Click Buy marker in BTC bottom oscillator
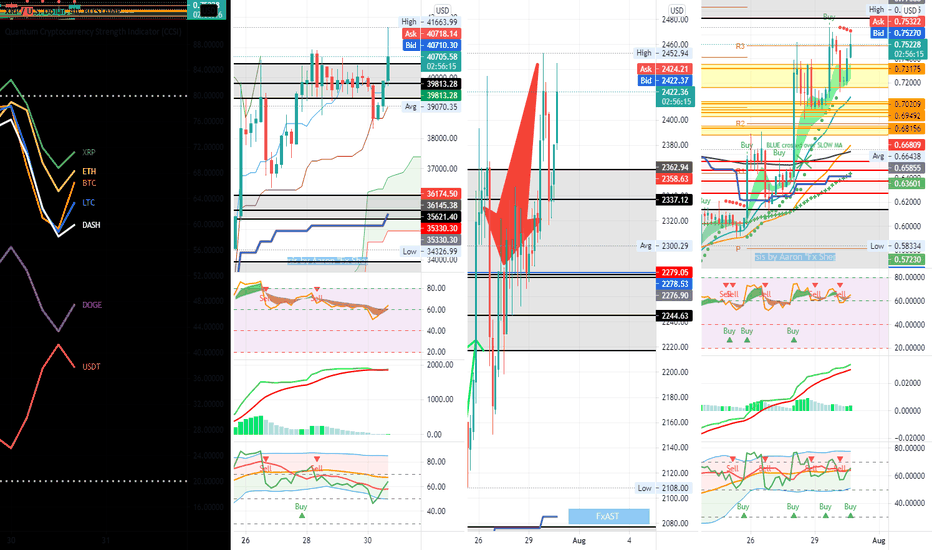This screenshot has width=932, height=550. click(301, 510)
